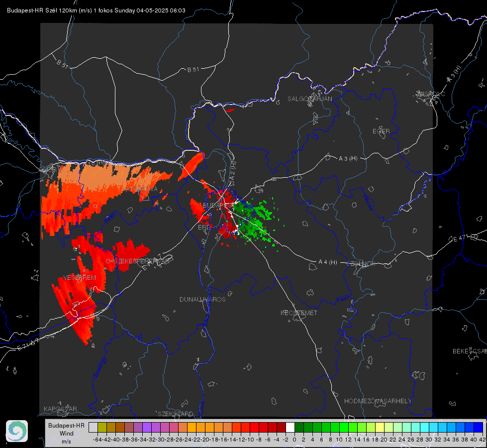
Task: Click the legend value label '42'
Action: click(x=482, y=440)
